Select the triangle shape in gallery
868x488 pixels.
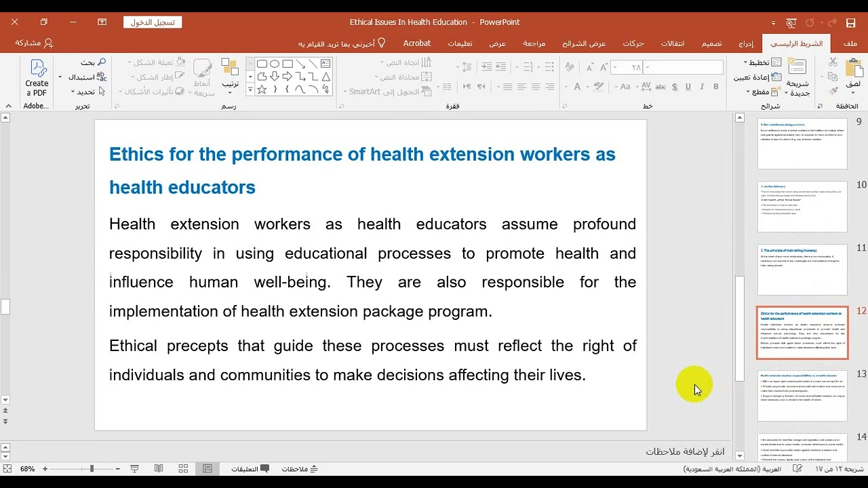[325, 77]
